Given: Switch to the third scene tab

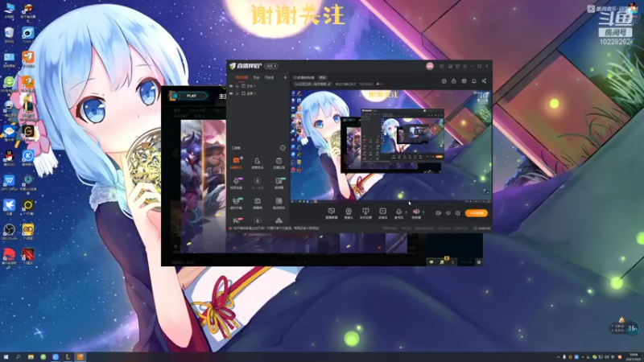Looking at the screenshot, I should point(269,77).
